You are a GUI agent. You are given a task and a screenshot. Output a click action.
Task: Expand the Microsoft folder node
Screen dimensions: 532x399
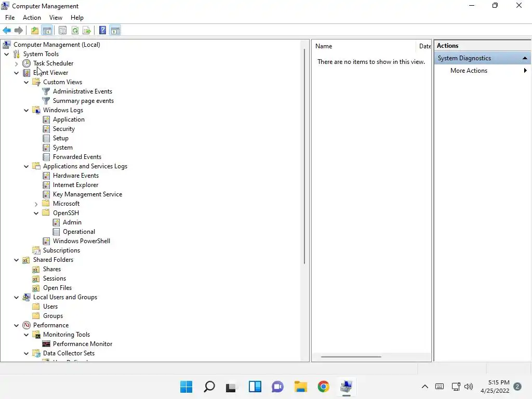click(36, 204)
